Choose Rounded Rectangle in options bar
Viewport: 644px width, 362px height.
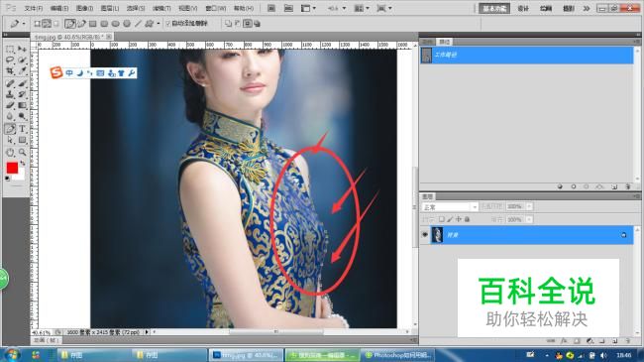(x=104, y=24)
